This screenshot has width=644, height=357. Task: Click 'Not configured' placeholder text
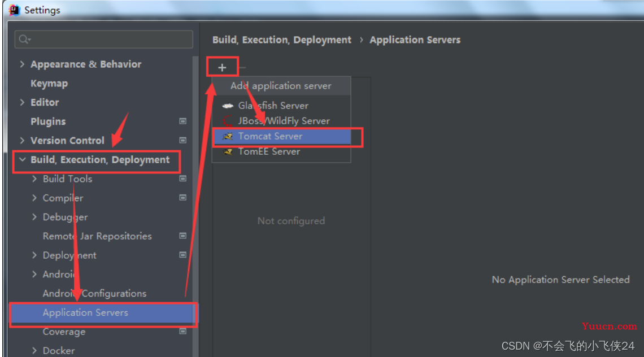point(291,221)
